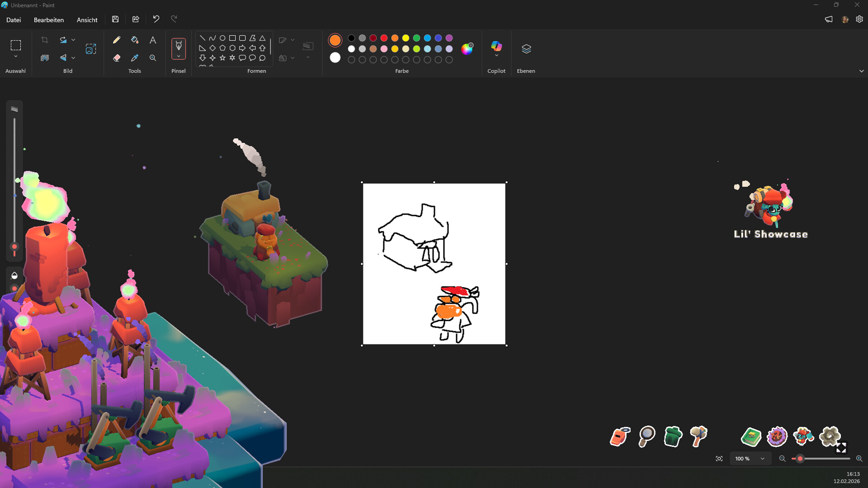The height and width of the screenshot is (488, 868).
Task: Select the Pencil tool in Tools
Action: tap(117, 40)
